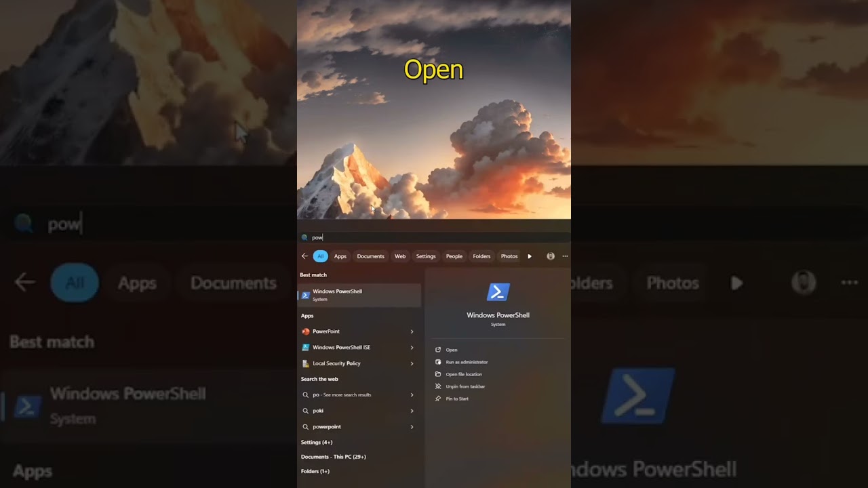868x488 pixels.
Task: Switch to the Documents filter tab
Action: pyautogui.click(x=370, y=256)
